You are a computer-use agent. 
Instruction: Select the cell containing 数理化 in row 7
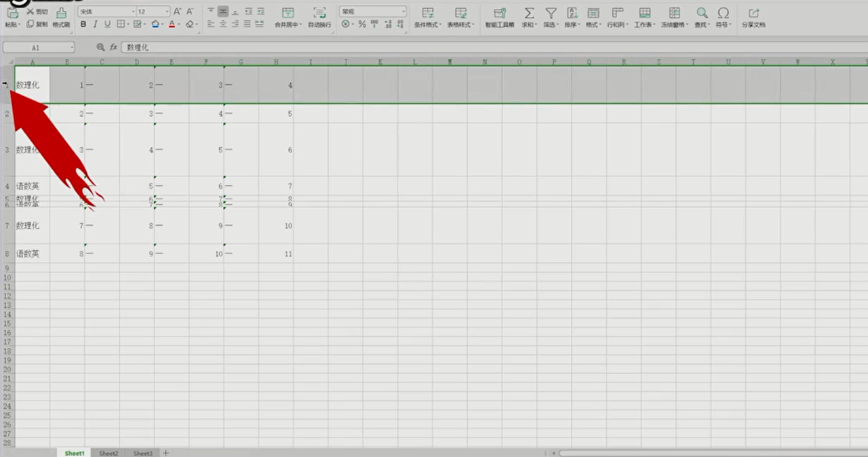click(x=32, y=225)
